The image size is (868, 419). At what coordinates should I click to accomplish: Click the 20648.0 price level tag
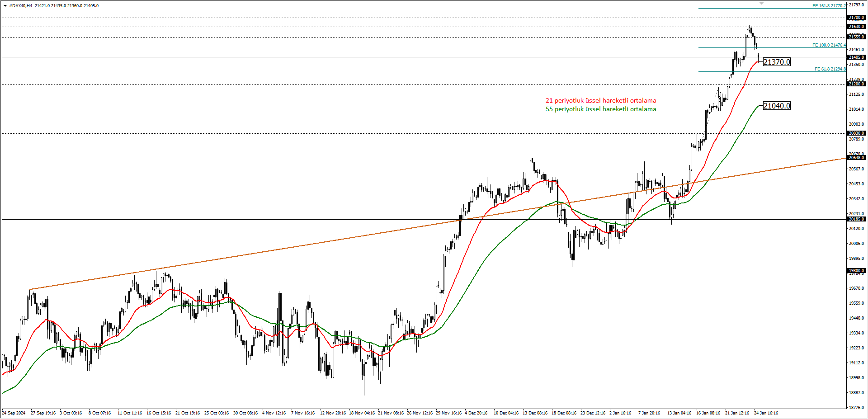click(856, 158)
